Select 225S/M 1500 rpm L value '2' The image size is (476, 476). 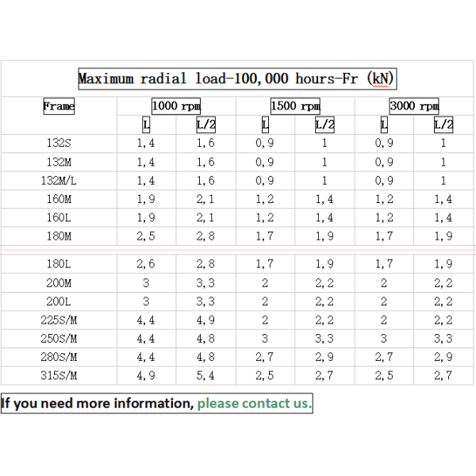tap(265, 321)
